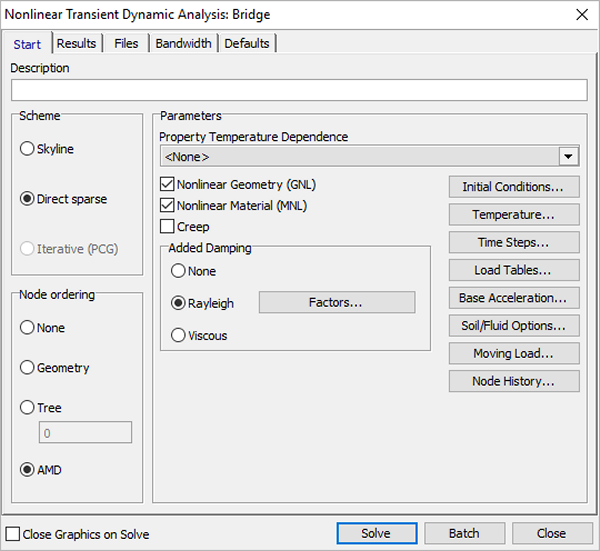Open the Files tab

click(x=126, y=43)
